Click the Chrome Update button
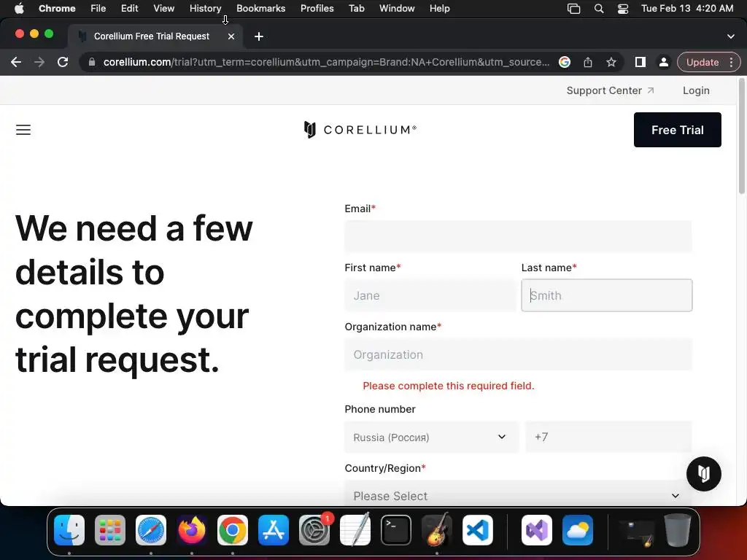 (x=703, y=62)
